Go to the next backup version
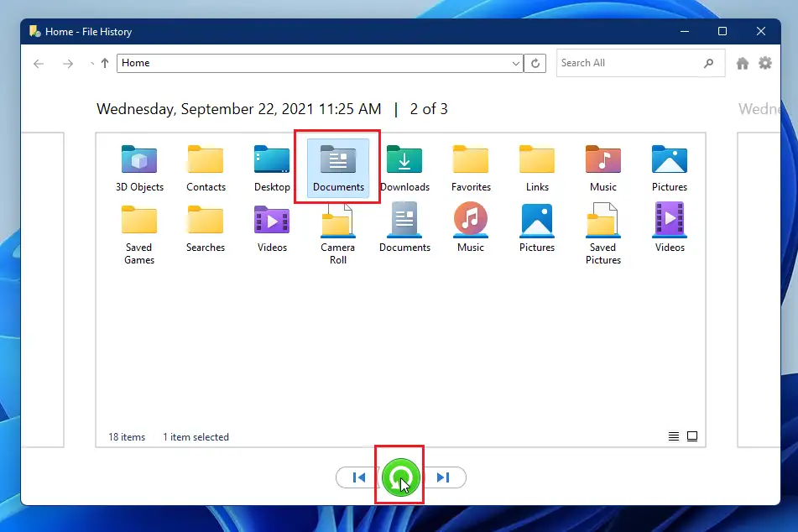This screenshot has height=532, width=798. [443, 477]
